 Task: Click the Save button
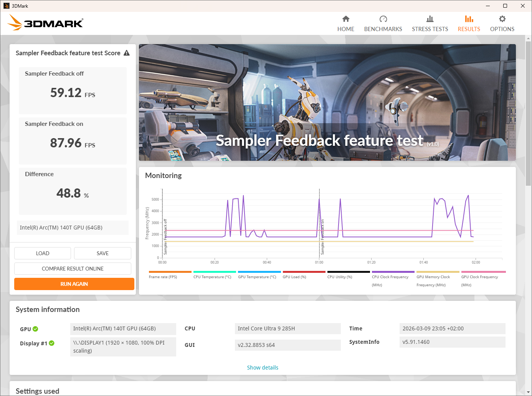click(x=102, y=253)
